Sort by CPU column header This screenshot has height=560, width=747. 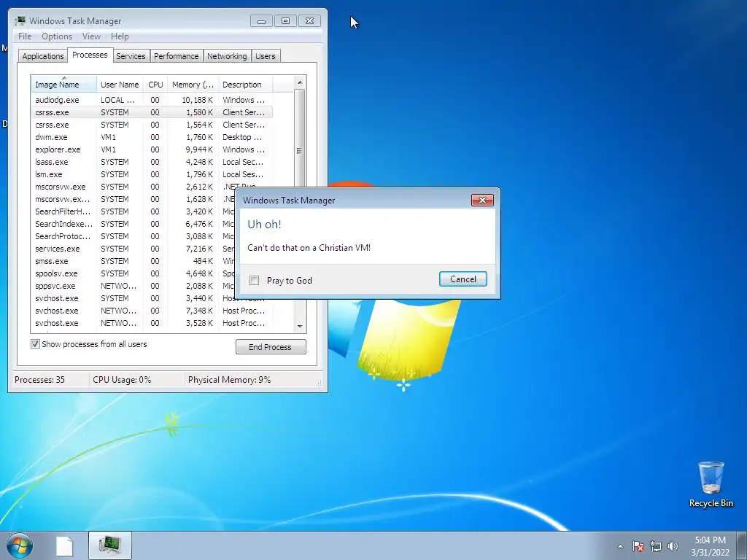pos(155,85)
